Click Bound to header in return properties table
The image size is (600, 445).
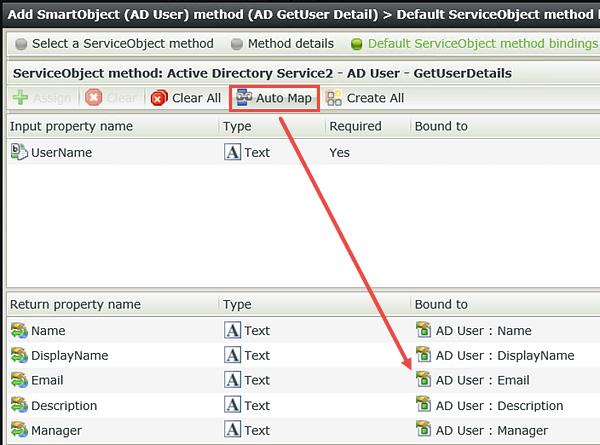(x=441, y=305)
